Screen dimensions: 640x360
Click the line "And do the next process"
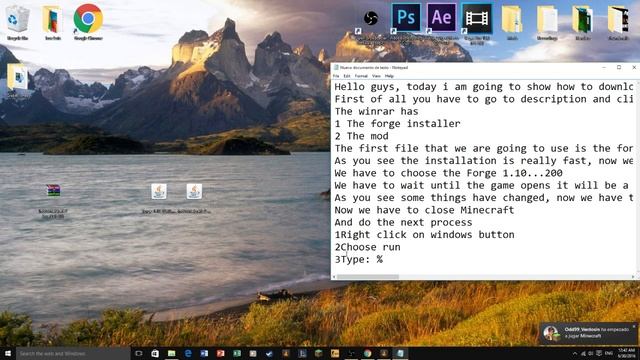[x=403, y=222]
